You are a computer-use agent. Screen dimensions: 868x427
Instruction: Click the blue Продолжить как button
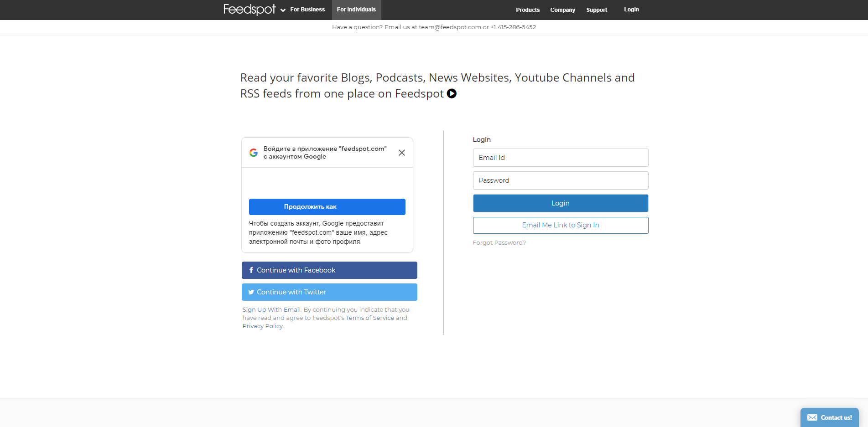[327, 207]
